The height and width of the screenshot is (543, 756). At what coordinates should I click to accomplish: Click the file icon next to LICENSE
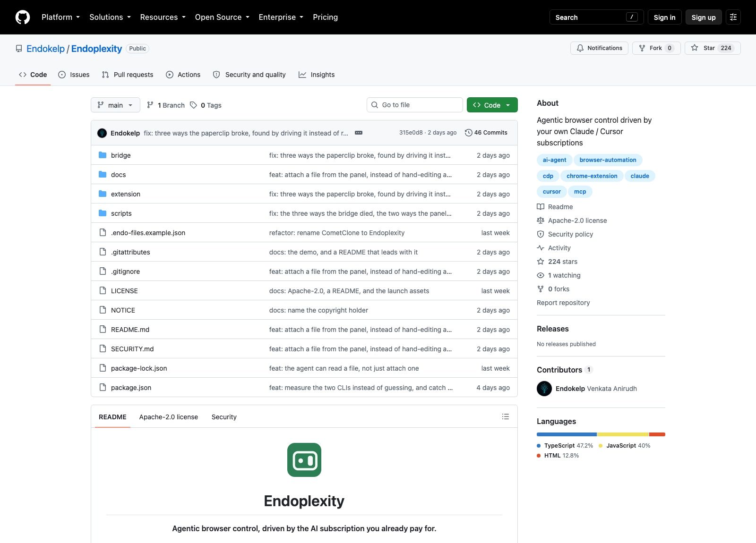(x=103, y=290)
